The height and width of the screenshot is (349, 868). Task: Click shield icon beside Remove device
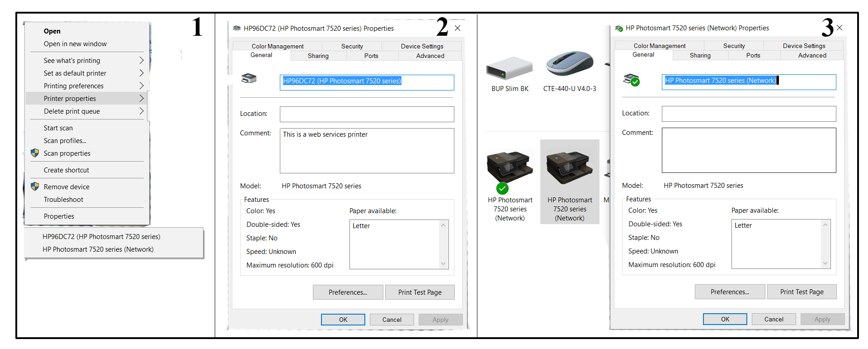[x=35, y=186]
